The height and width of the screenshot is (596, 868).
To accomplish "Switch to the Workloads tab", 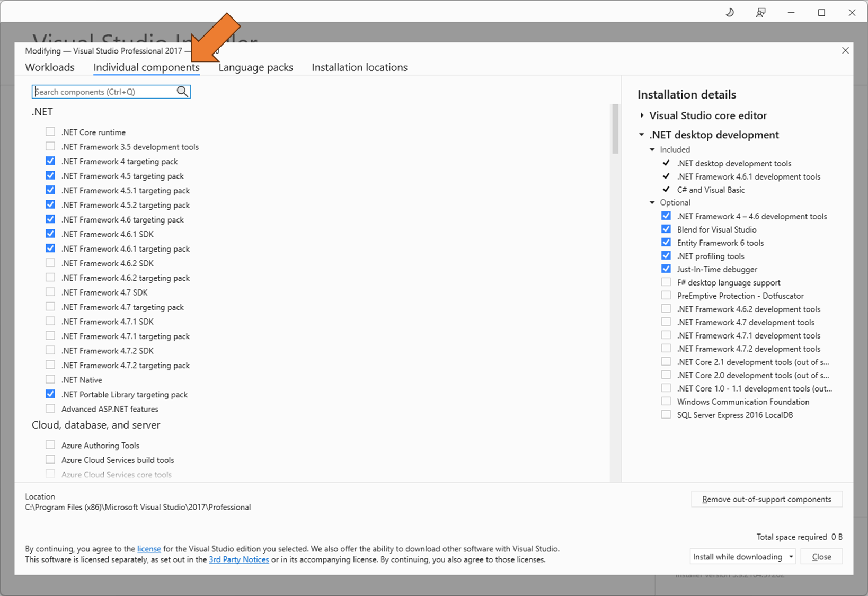I will (50, 67).
